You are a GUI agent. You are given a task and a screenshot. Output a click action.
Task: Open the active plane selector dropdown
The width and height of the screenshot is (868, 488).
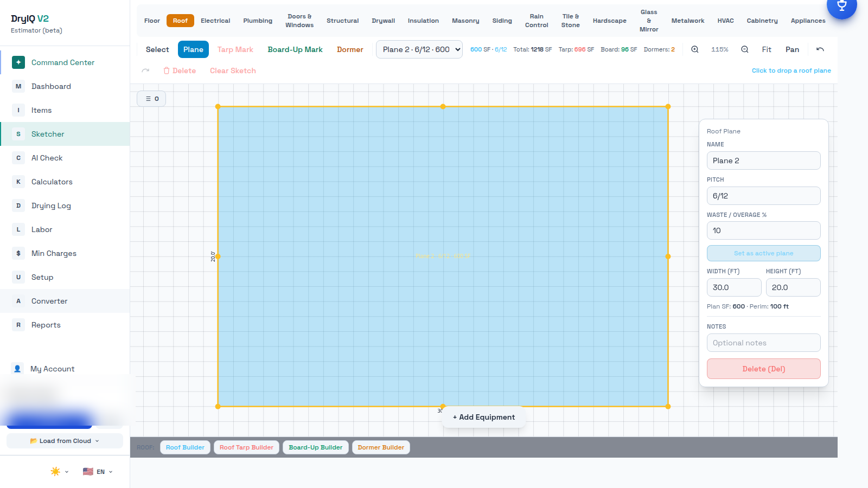click(419, 49)
